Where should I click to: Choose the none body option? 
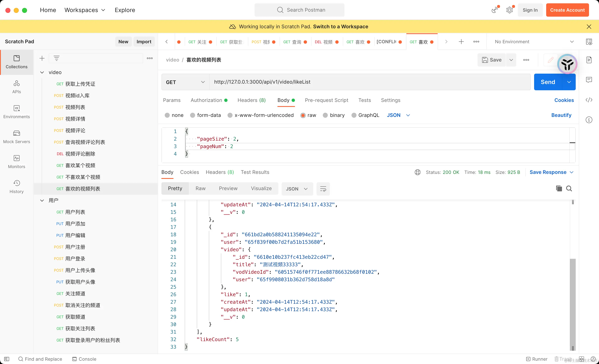click(x=167, y=115)
